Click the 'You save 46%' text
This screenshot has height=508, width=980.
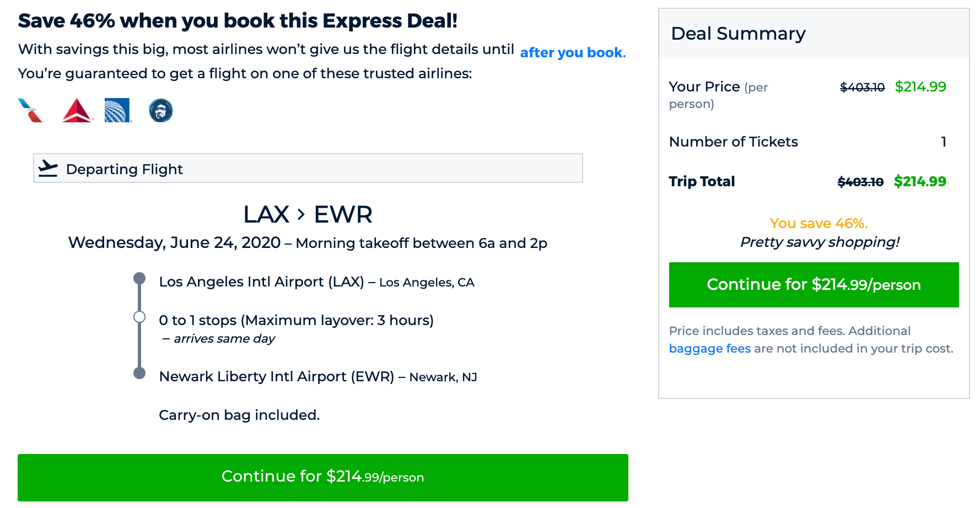tap(819, 223)
